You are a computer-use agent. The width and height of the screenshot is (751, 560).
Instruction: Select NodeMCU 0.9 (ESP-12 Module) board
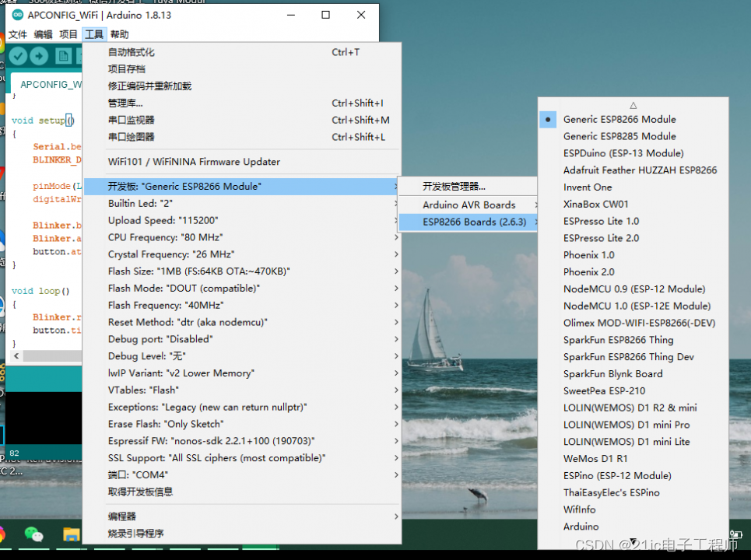pos(633,289)
